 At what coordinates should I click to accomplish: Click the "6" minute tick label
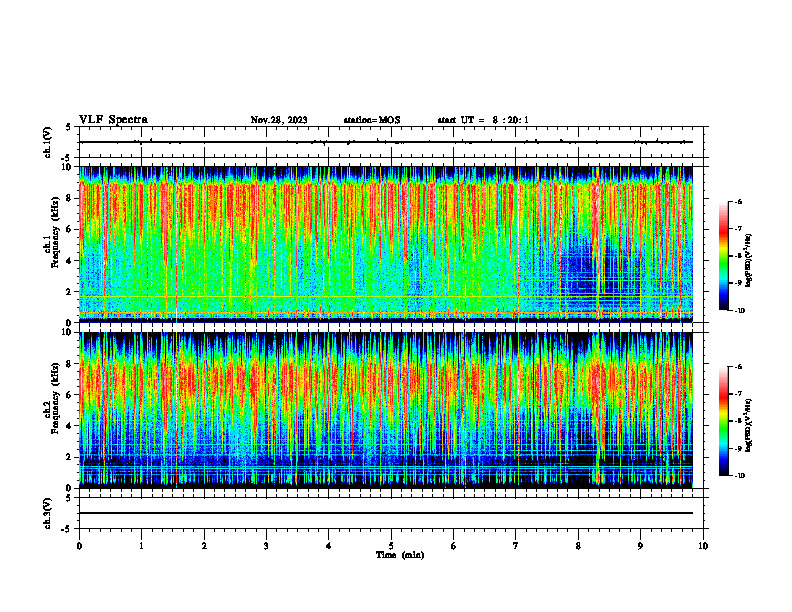pos(454,546)
